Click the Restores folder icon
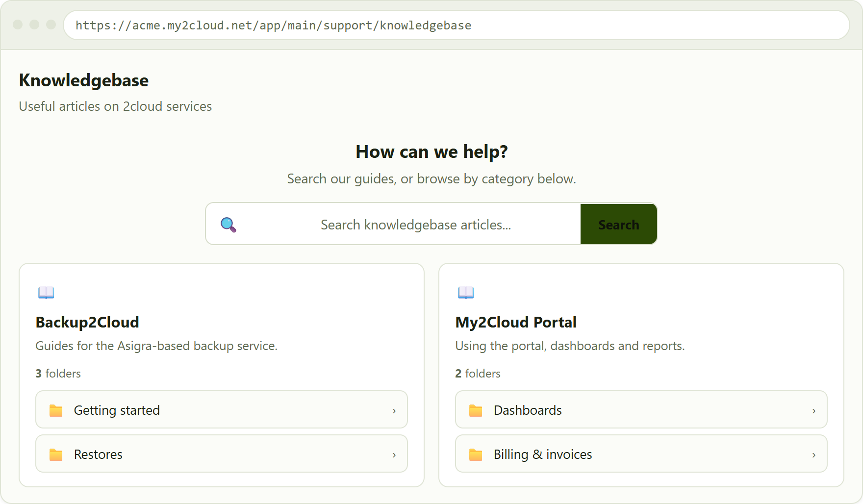The width and height of the screenshot is (863, 504). click(56, 454)
